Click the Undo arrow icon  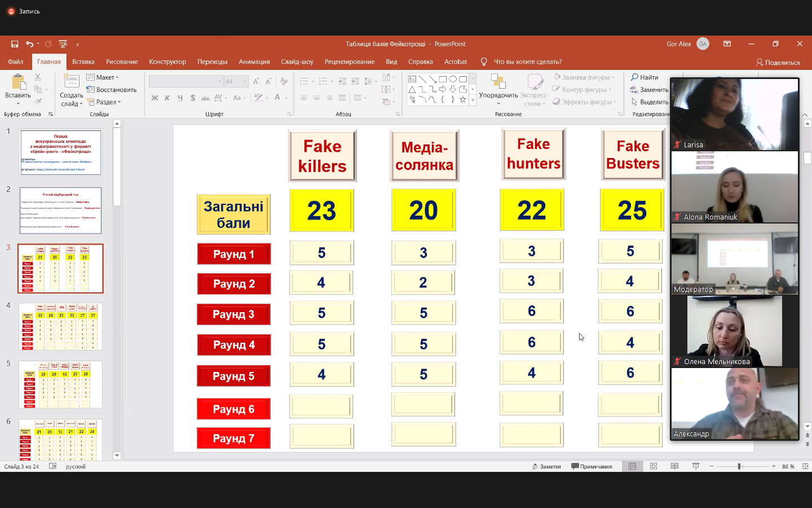[29, 44]
